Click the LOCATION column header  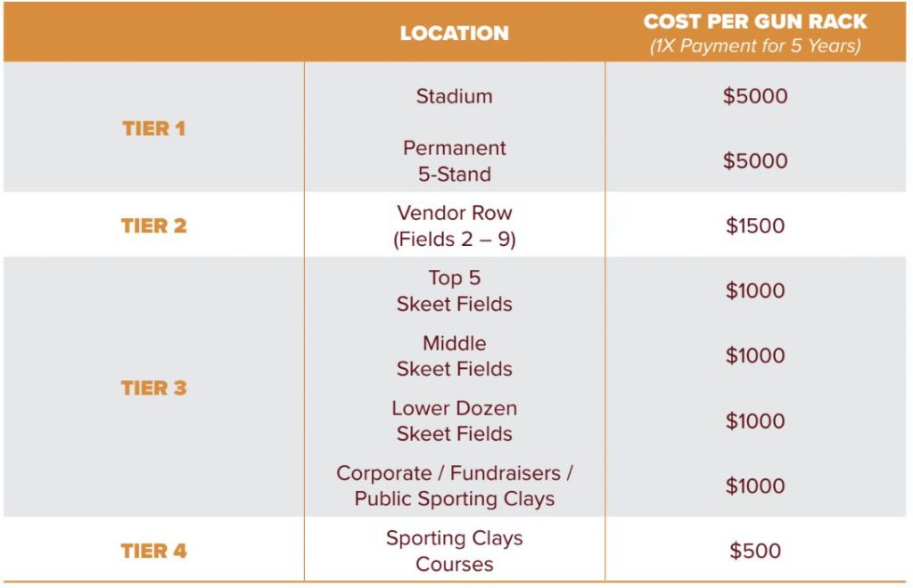[454, 33]
